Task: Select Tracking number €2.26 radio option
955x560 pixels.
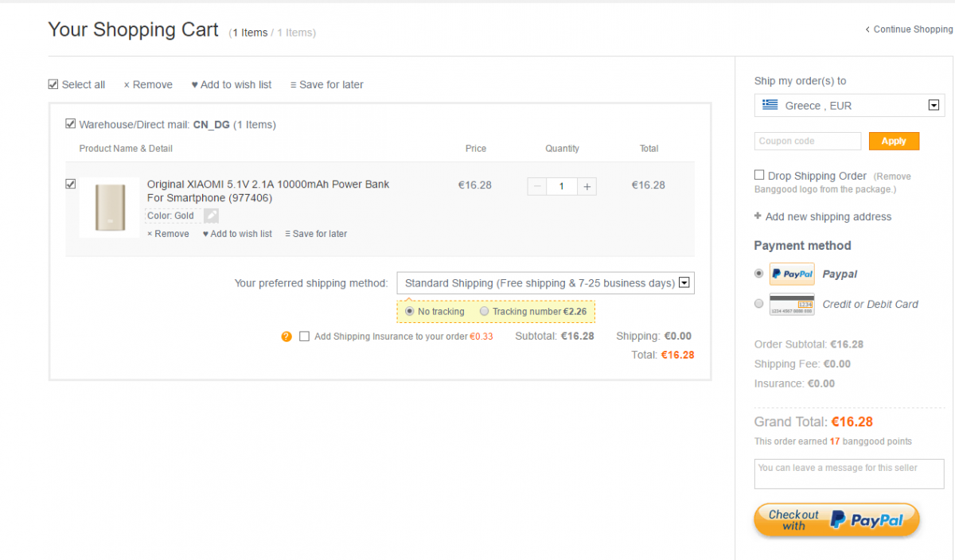Action: coord(485,311)
